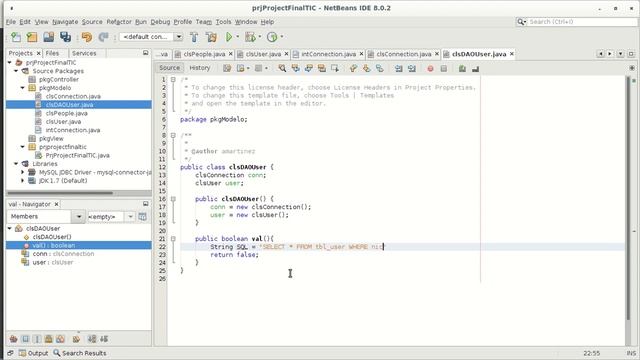Collapse the pkgModelo package node
The width and height of the screenshot is (640, 360).
(22, 88)
